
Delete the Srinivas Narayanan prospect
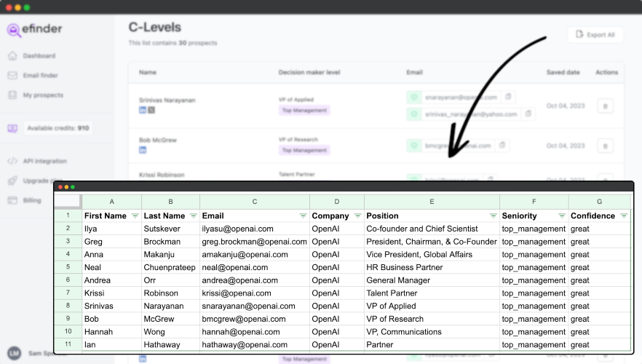coord(605,106)
